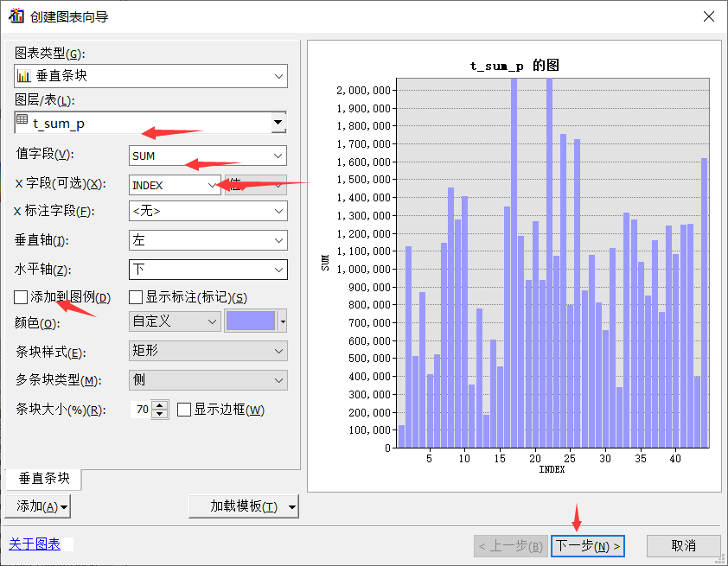Toggle the 显示标注(标记) checkbox
Screen dimensions: 728x566
[x=136, y=297]
